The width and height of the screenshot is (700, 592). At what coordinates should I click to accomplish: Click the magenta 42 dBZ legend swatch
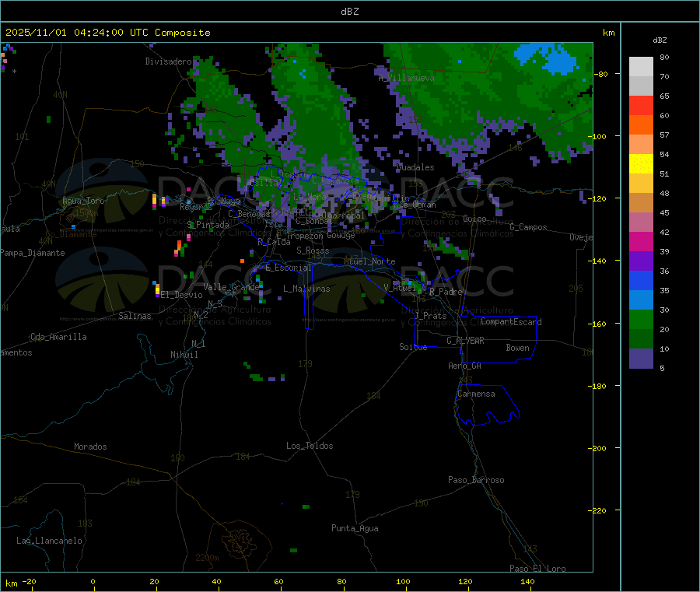point(641,241)
